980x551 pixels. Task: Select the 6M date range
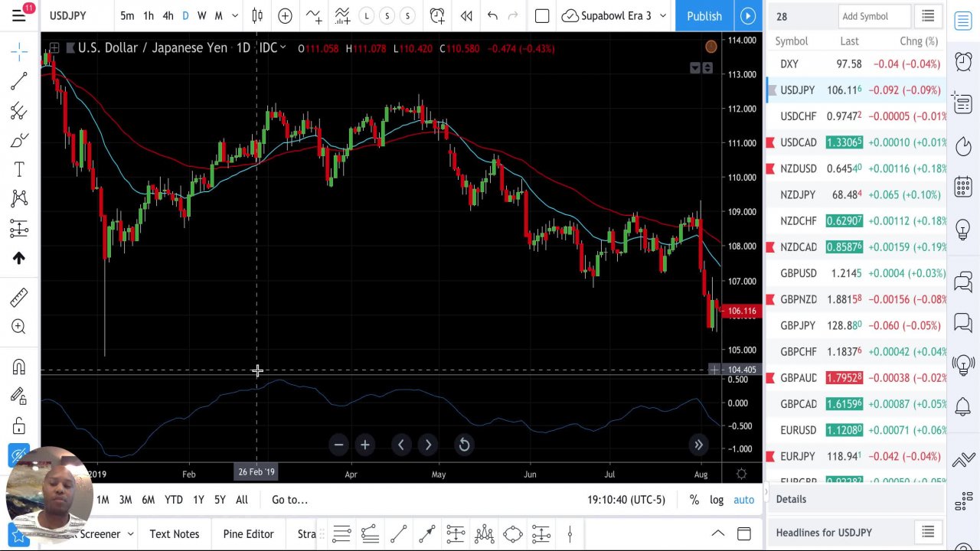(x=148, y=500)
